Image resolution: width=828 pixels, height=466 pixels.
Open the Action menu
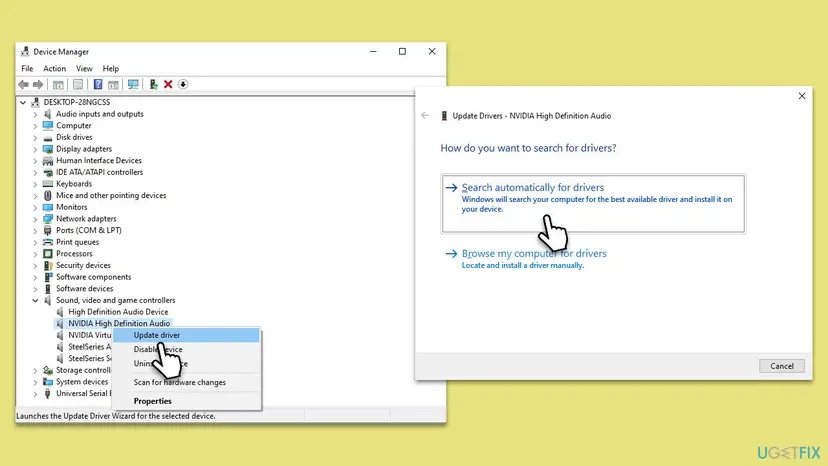54,69
